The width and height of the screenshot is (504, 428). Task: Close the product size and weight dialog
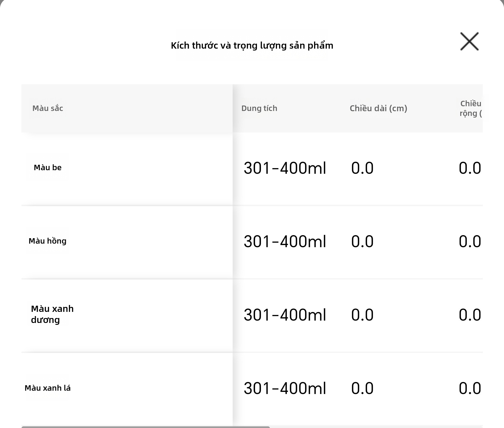tap(469, 42)
